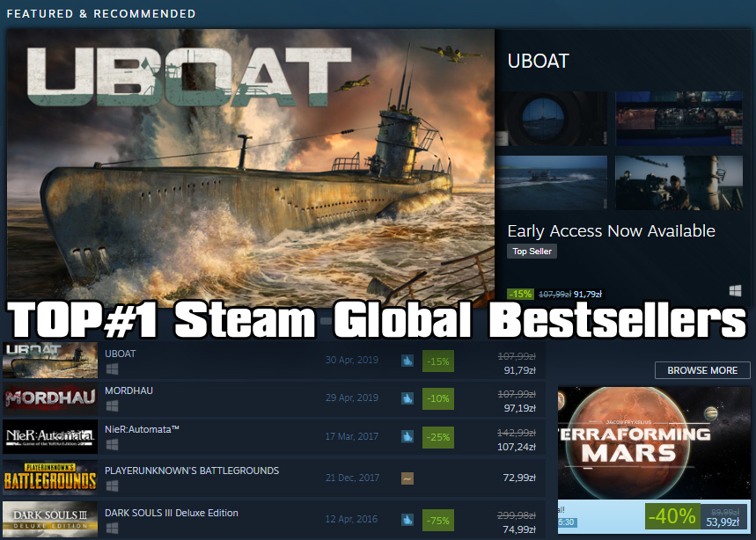
Task: View UBOAT surfaced submarine sea screenshot
Action: click(x=552, y=183)
